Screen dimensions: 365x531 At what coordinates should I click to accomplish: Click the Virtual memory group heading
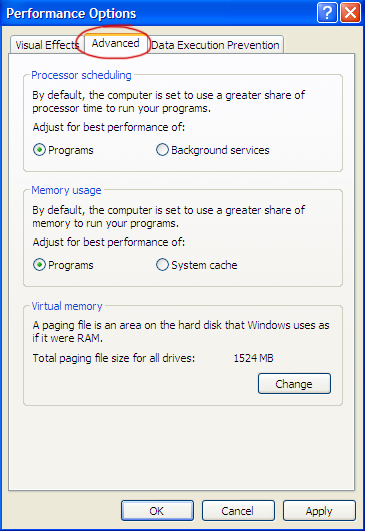pyautogui.click(x=67, y=306)
